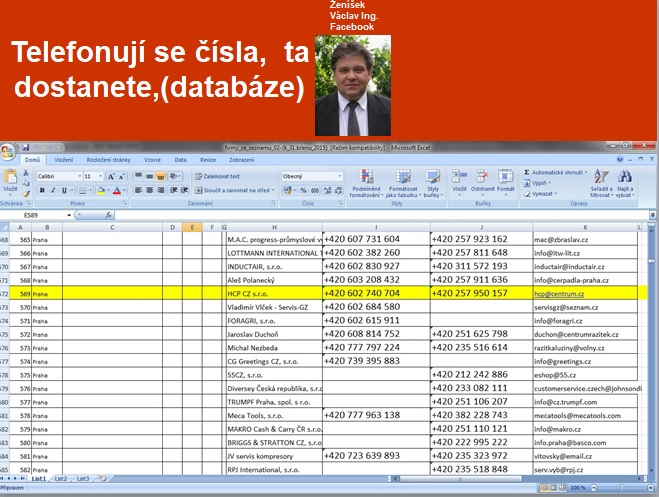Toggle bottom vertical alignment
659x497 pixels.
pyautogui.click(x=160, y=176)
